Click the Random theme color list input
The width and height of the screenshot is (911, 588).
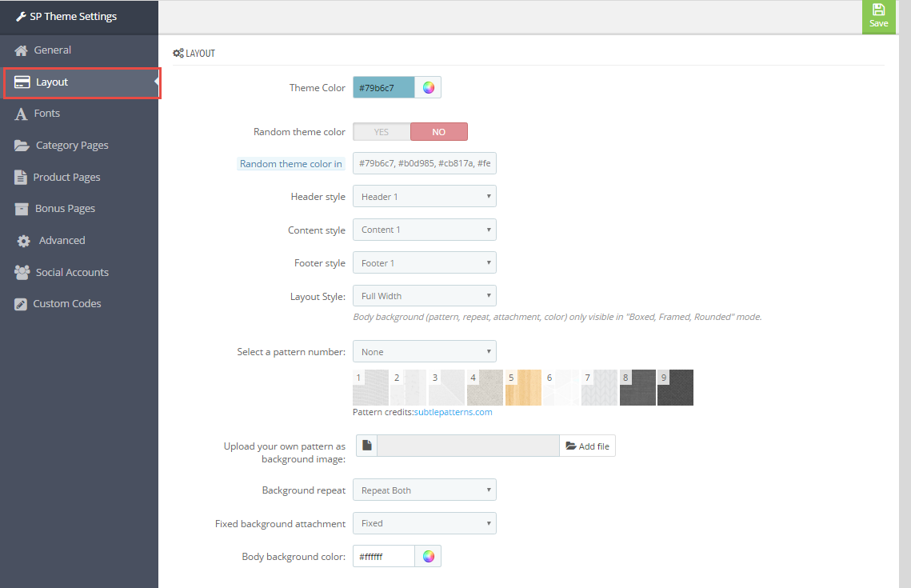424,163
